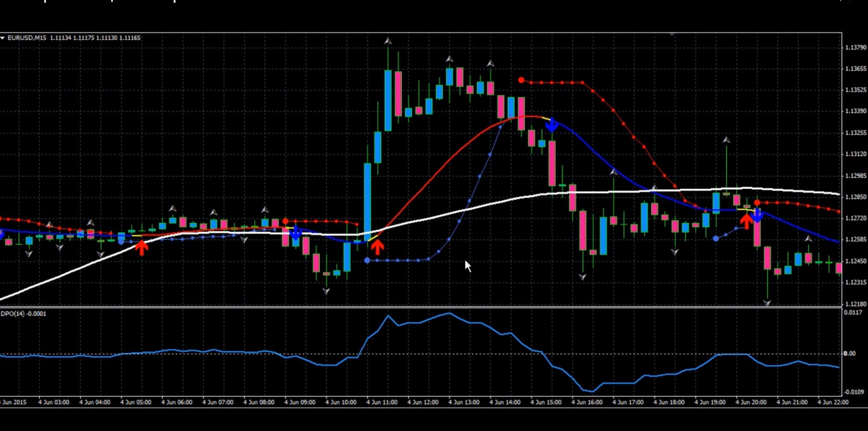Click the red up arrow near 20:00
Viewport: 868px width, 431px height.
click(746, 221)
